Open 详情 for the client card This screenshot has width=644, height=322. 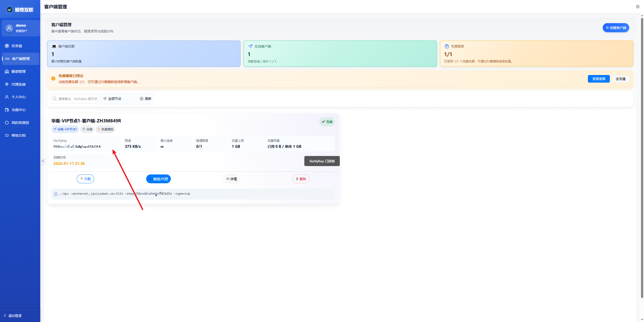(231, 179)
